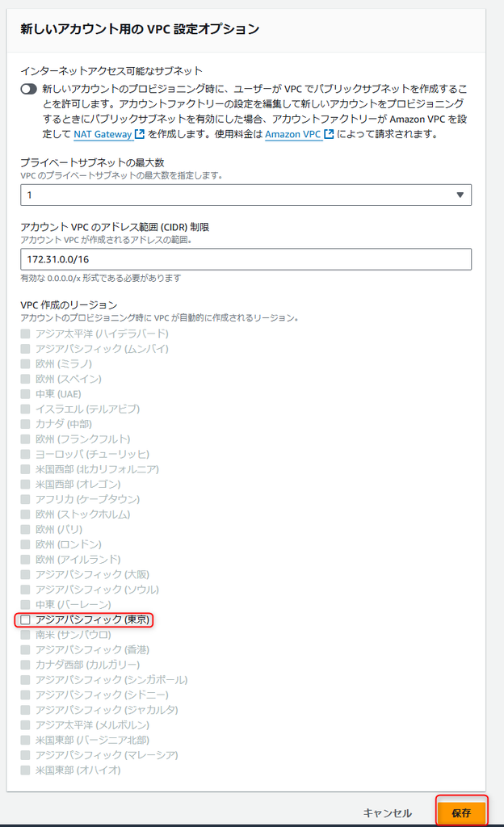This screenshot has width=504, height=827.
Task: Open the NAT Gateway link
Action: pos(103,134)
